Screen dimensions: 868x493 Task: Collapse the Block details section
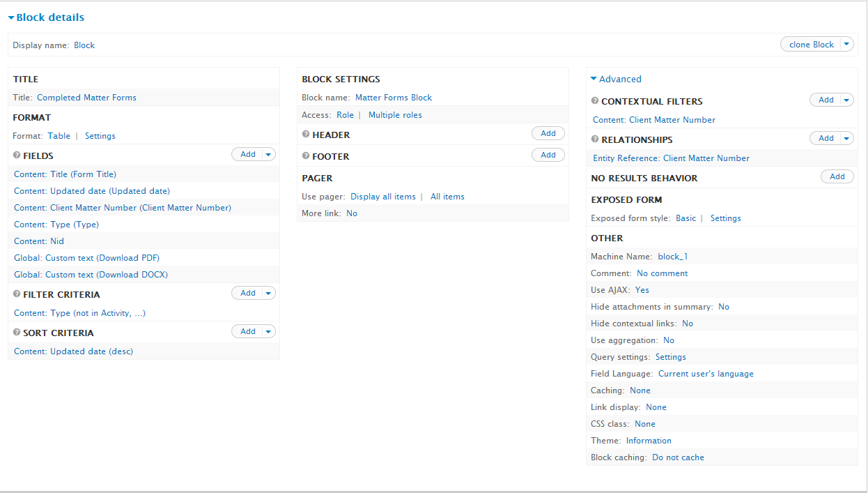46,17
